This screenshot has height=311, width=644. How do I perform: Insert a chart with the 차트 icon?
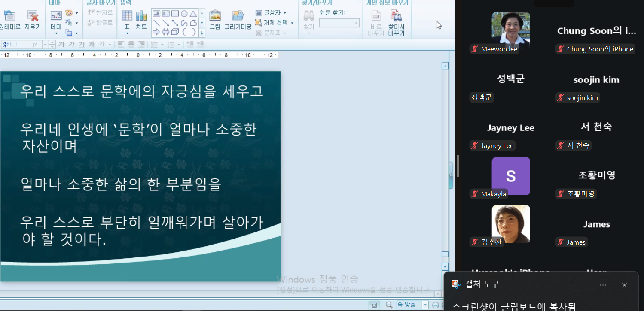pos(141,16)
